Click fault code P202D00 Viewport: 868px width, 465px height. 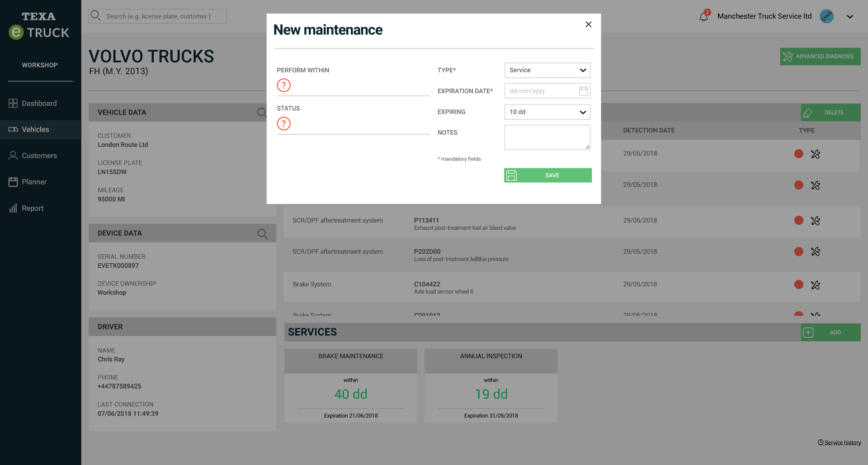coord(427,251)
